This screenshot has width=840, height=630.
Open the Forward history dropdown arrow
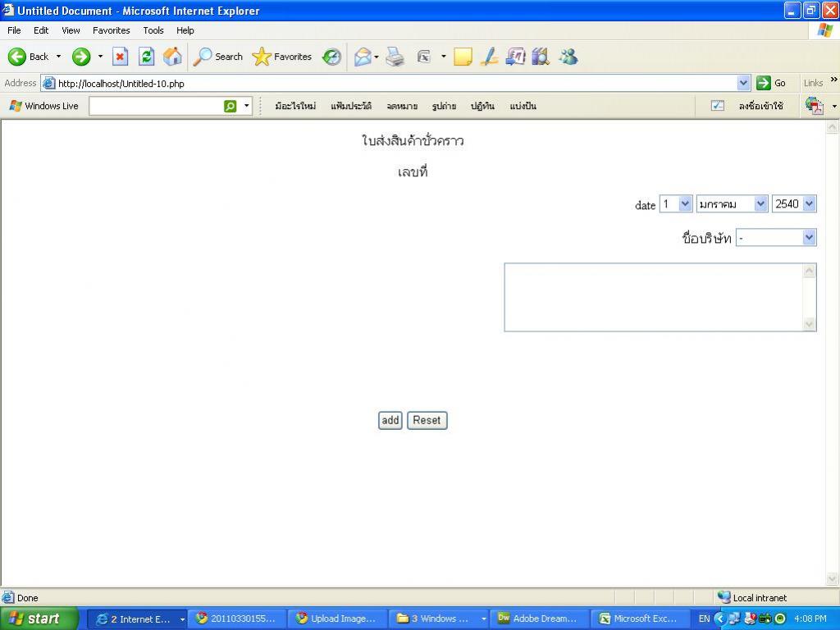tap(100, 57)
